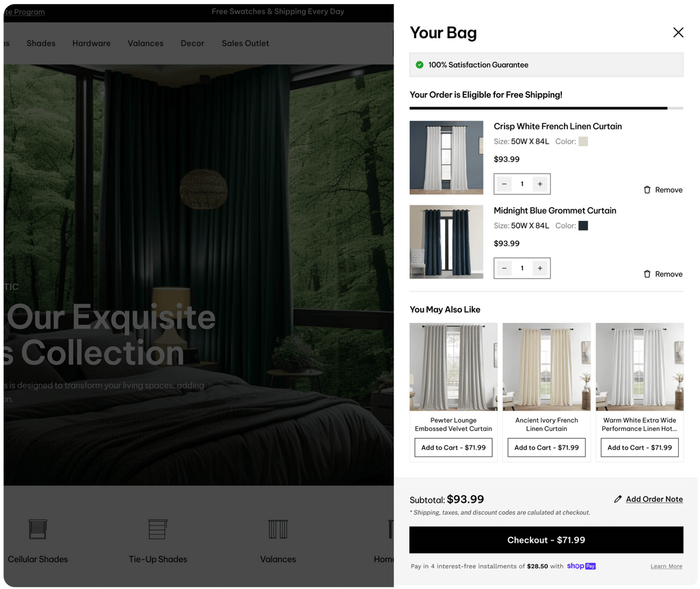Add Pewter Lounge Embossed Velvet Curtain to cart
The image size is (700, 589).
(x=453, y=447)
